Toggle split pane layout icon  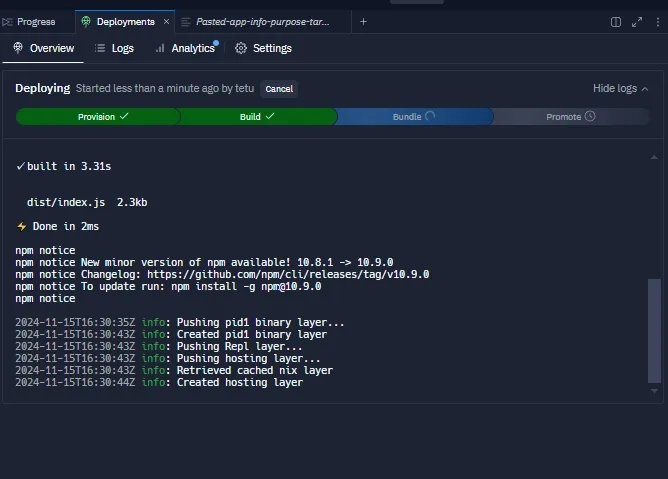click(616, 22)
